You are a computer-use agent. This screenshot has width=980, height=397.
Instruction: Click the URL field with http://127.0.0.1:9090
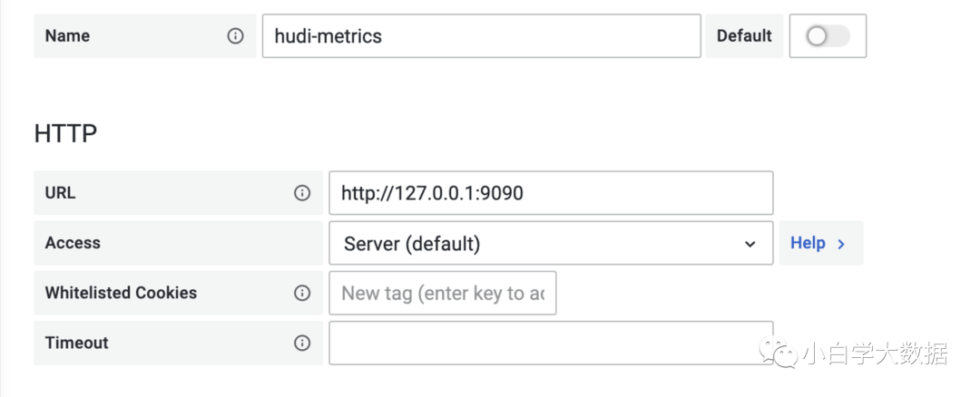(x=550, y=193)
